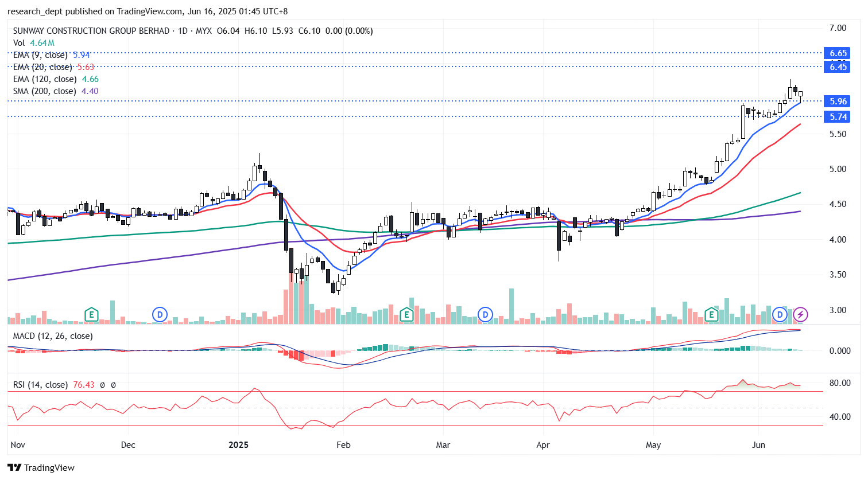
Task: Click the Jun label on time axis
Action: [x=758, y=445]
